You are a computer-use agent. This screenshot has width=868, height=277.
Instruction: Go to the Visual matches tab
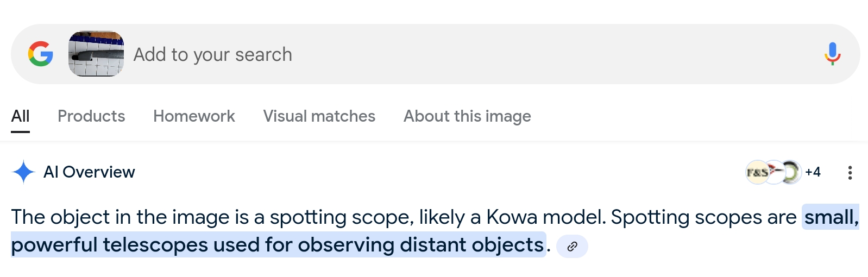pos(319,116)
